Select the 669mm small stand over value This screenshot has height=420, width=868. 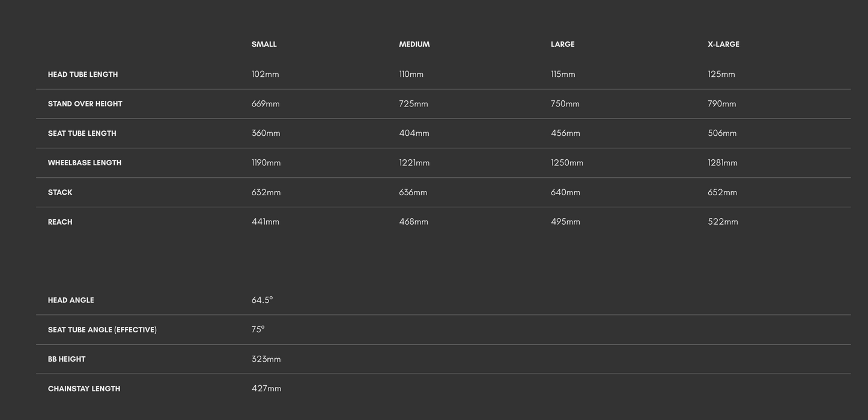point(266,104)
